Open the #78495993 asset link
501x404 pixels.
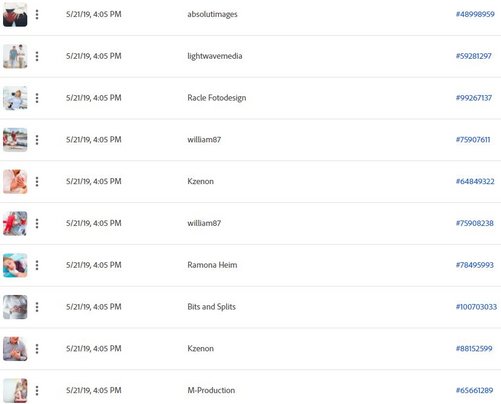(475, 265)
